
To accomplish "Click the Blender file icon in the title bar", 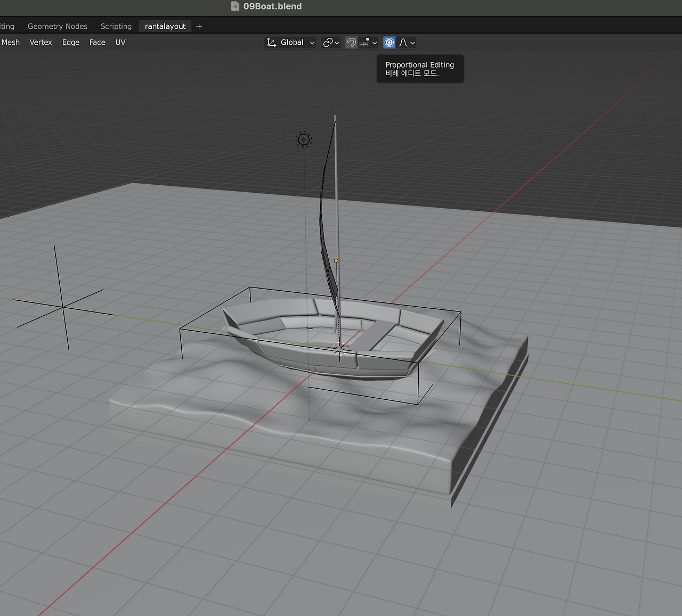I will tap(235, 6).
